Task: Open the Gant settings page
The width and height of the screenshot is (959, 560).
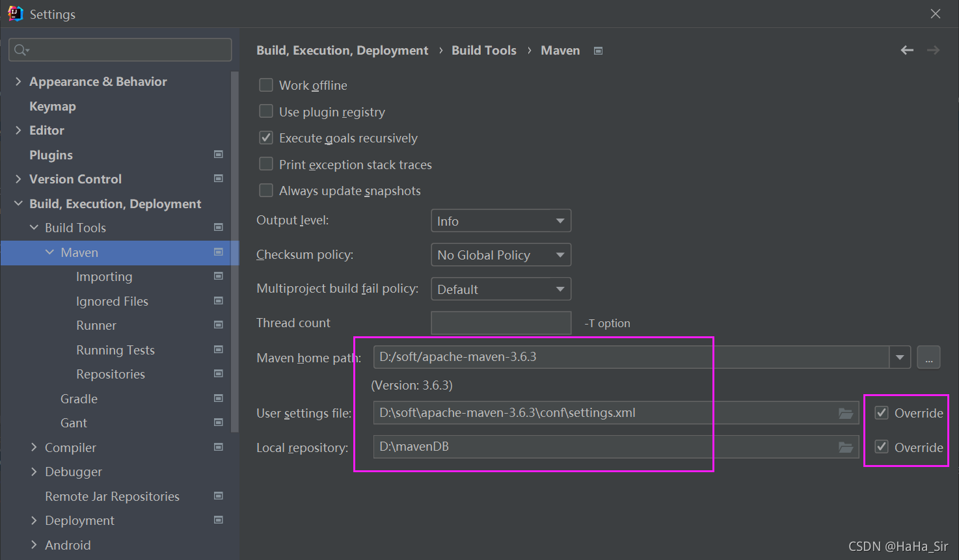Action: 74,423
